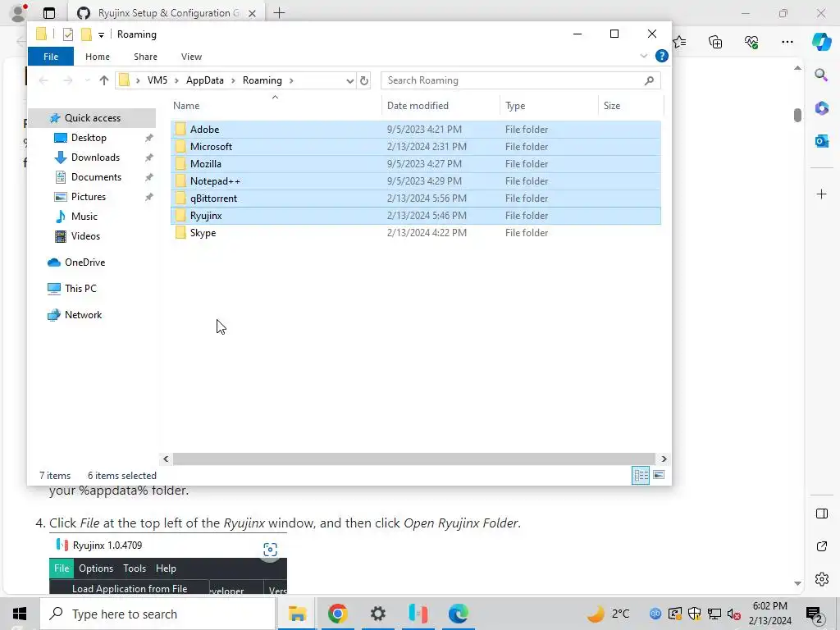Expand chevron after Roaming breadcrumb
The image size is (840, 630).
click(x=291, y=80)
